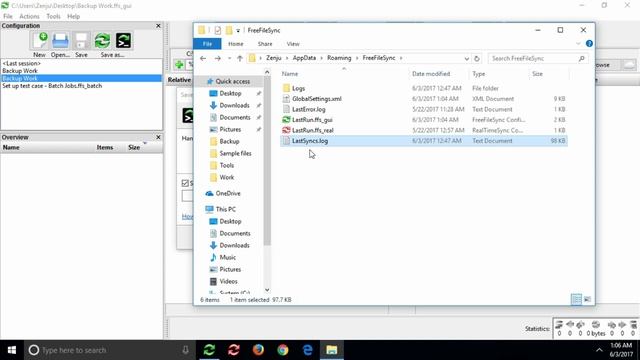Select This PC in navigation pane

point(225,209)
